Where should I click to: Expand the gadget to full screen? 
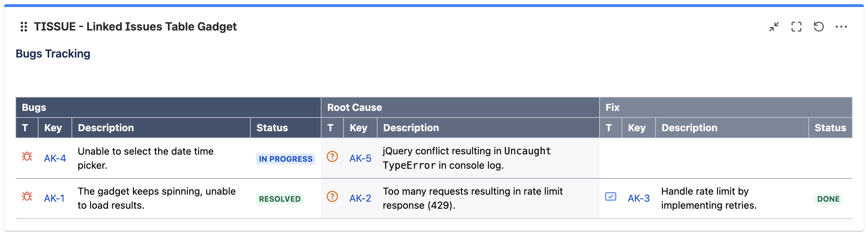pos(796,27)
